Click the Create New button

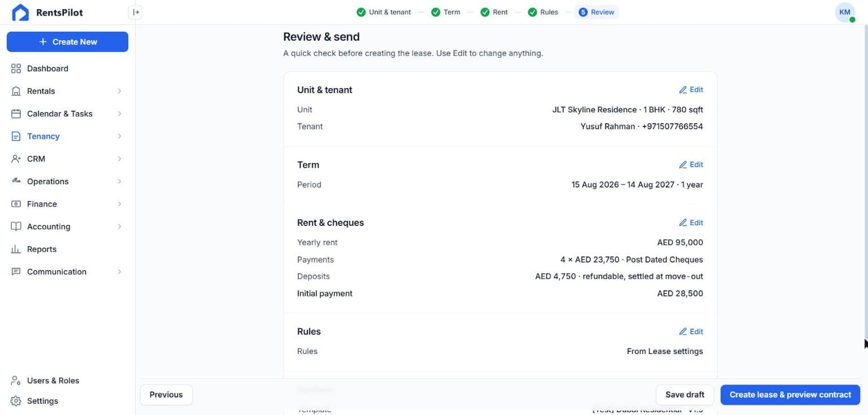point(67,42)
